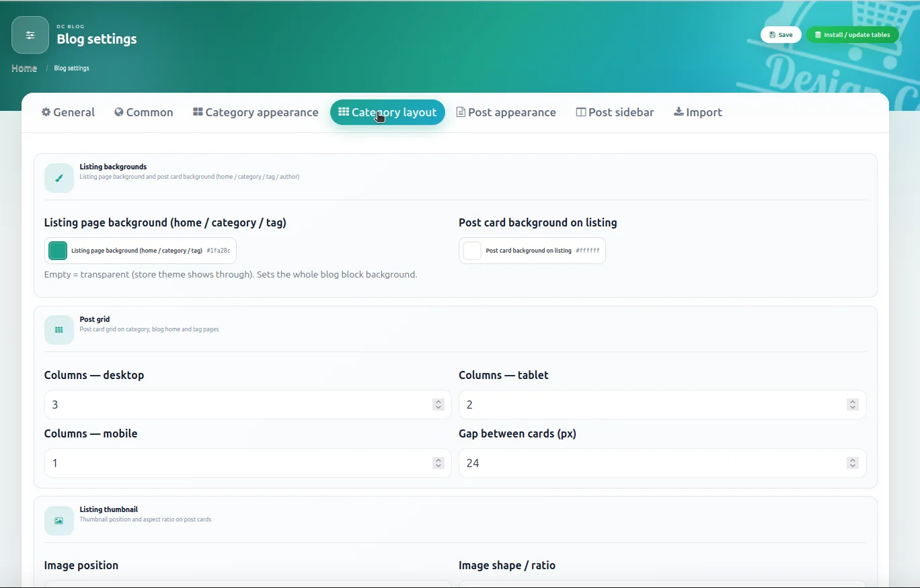Click the sliders icon beside Blog settings title

30,35
